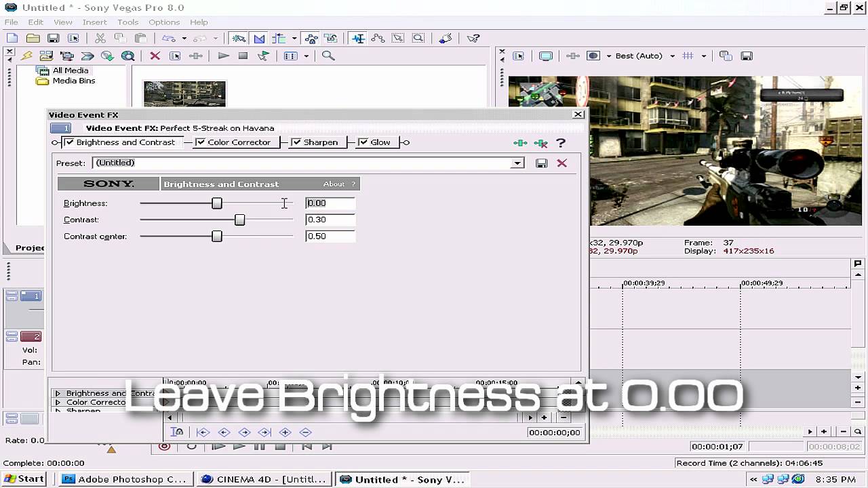Click the Copy Snapshot to Clipboard icon
The height and width of the screenshot is (488, 868).
tap(726, 56)
